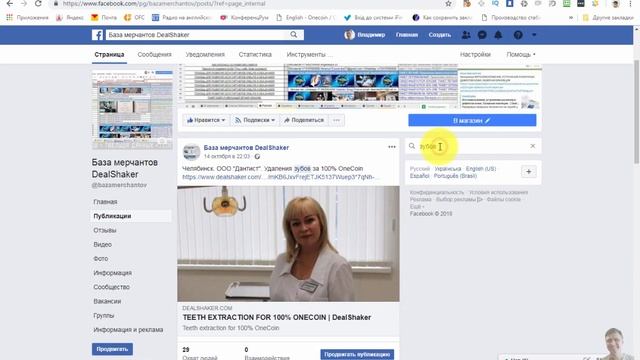Click the browser back arrow
Image resolution: width=640 pixels, height=360 pixels.
9,4
